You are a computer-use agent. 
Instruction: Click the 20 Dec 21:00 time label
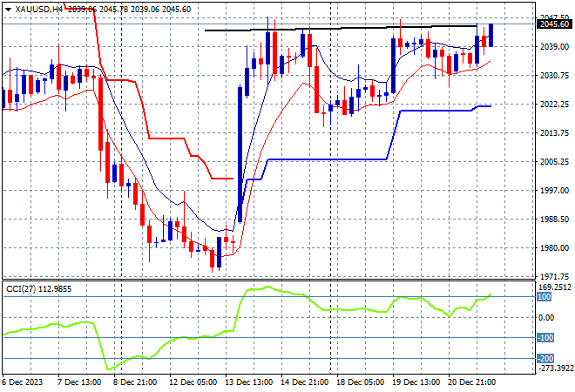pyautogui.click(x=472, y=382)
